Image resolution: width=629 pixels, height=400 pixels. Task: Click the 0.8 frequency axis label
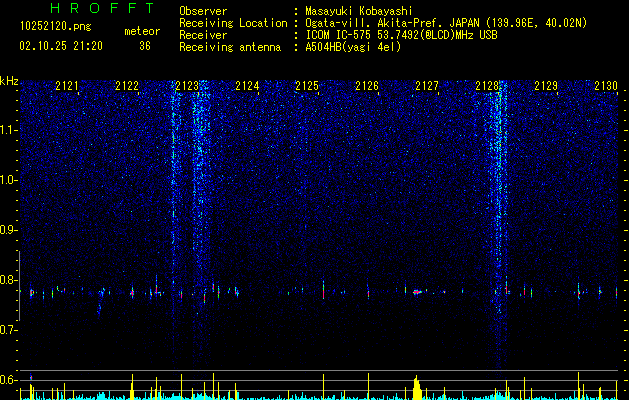[9, 280]
